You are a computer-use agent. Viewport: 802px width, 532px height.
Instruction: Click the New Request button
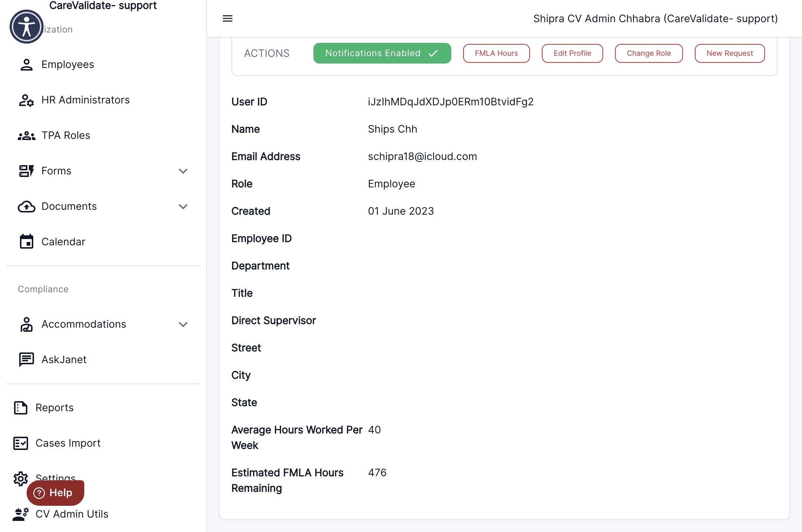point(730,53)
